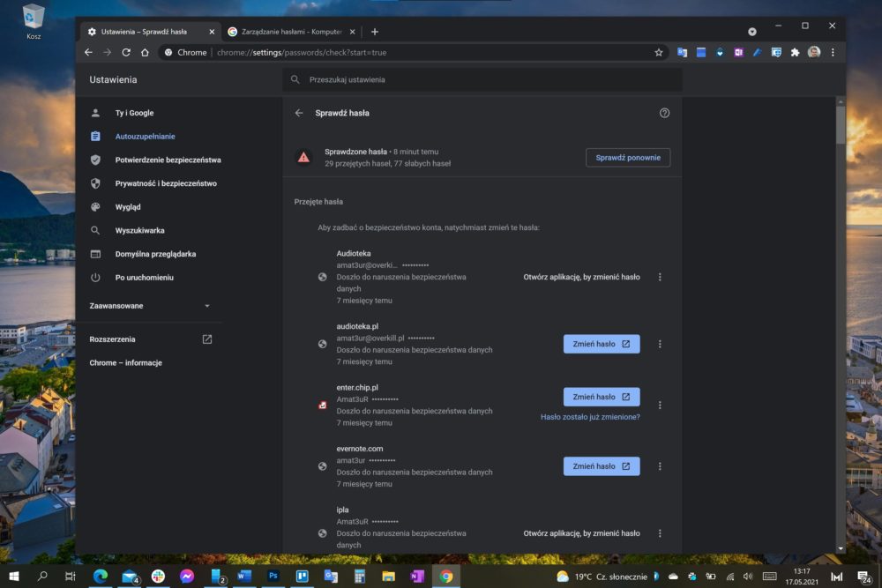This screenshot has width=882, height=588.
Task: Click the browser forward arrow
Action: 108,52
